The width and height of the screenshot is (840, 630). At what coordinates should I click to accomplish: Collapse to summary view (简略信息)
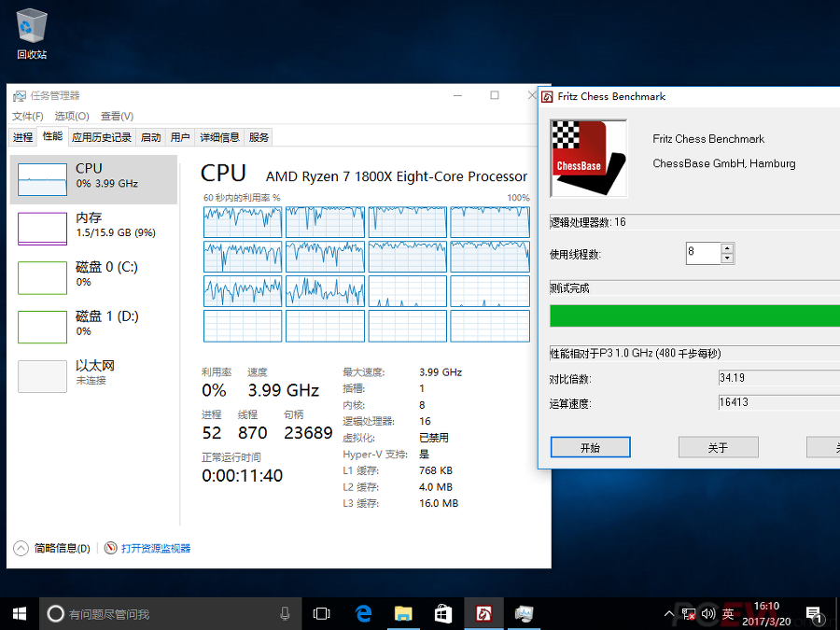53,548
